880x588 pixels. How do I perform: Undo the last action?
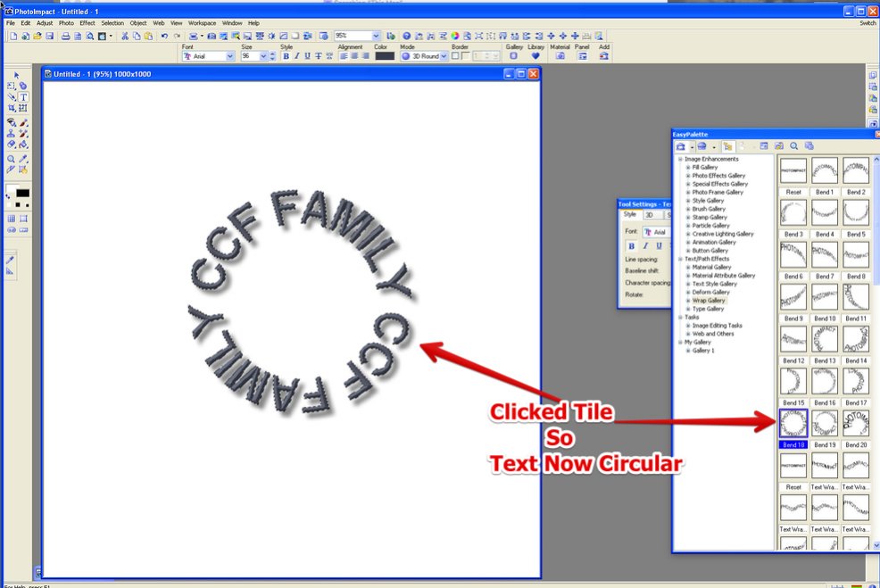point(164,36)
